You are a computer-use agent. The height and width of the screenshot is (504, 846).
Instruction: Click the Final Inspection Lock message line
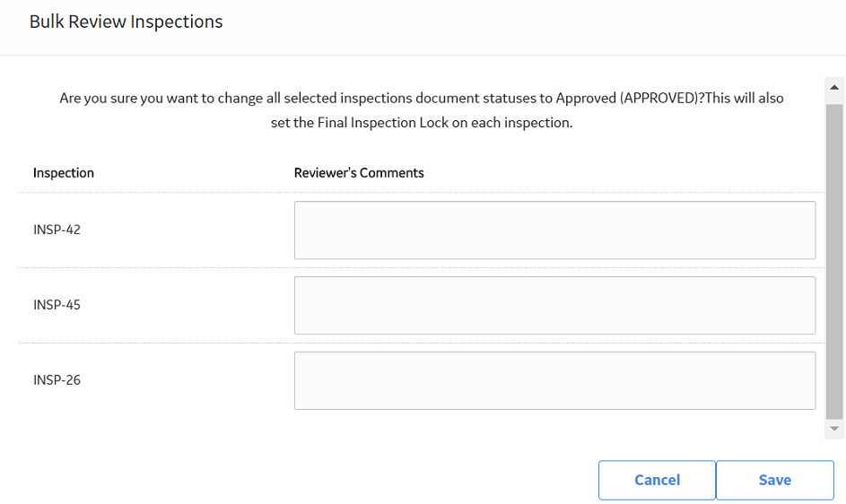pos(422,123)
